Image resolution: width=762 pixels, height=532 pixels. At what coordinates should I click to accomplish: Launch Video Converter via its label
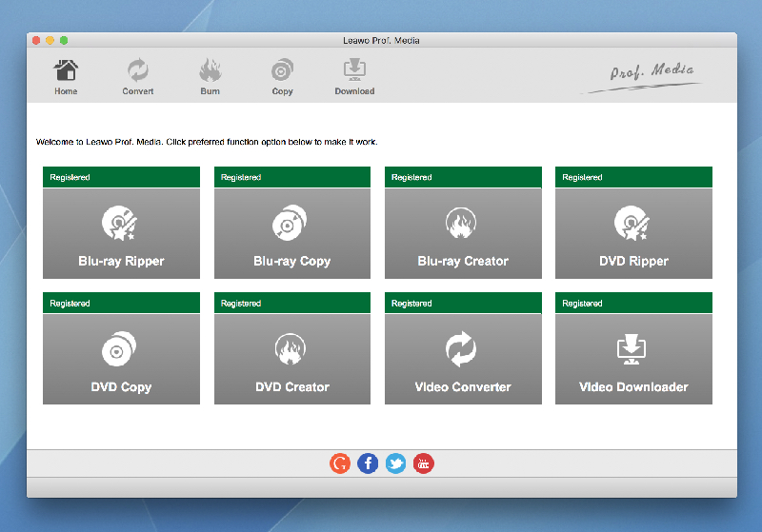(463, 386)
